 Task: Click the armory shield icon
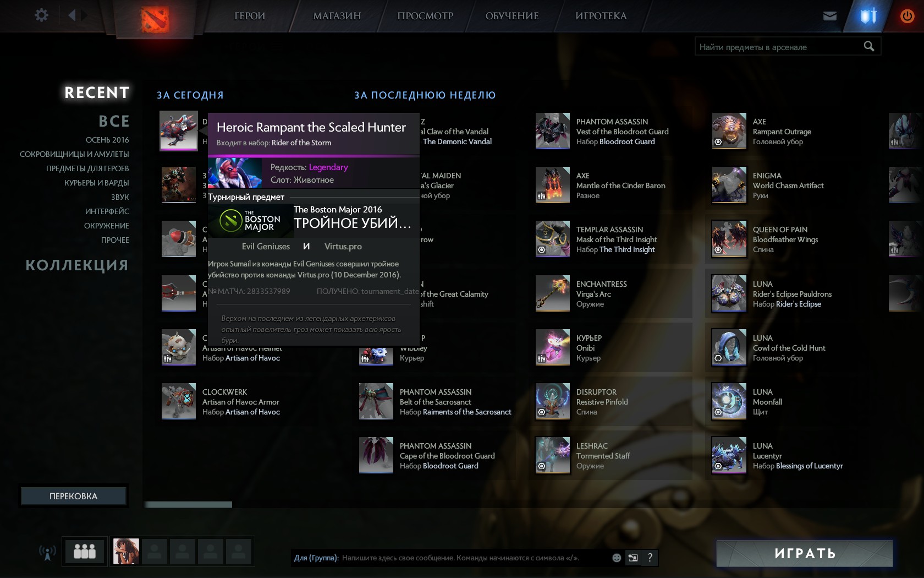(868, 16)
